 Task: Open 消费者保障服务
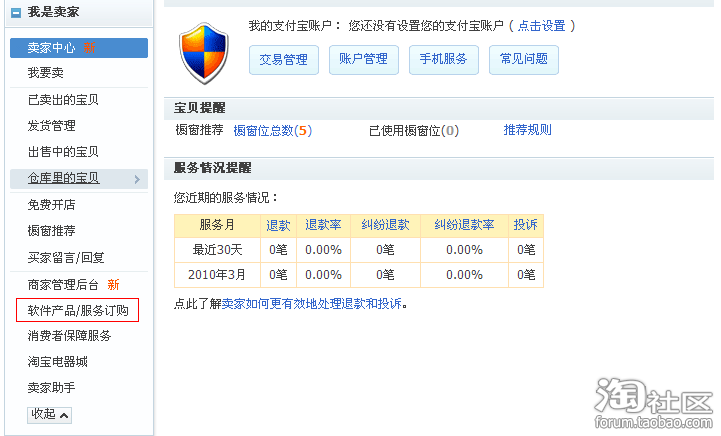tap(69, 336)
